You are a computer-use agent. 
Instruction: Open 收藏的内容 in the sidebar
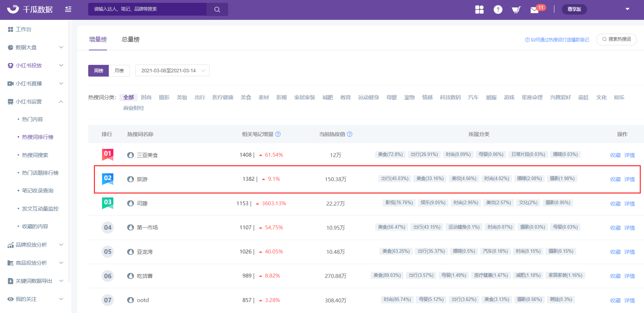click(35, 227)
